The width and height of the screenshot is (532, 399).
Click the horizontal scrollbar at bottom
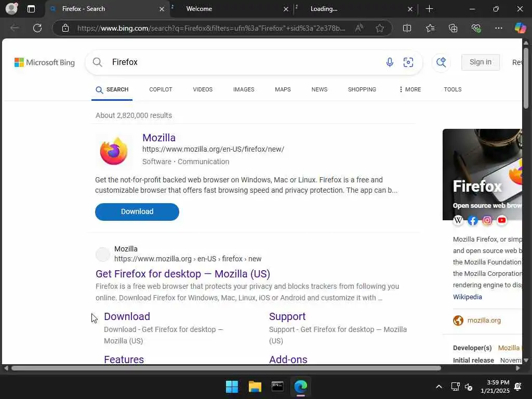tap(226, 368)
